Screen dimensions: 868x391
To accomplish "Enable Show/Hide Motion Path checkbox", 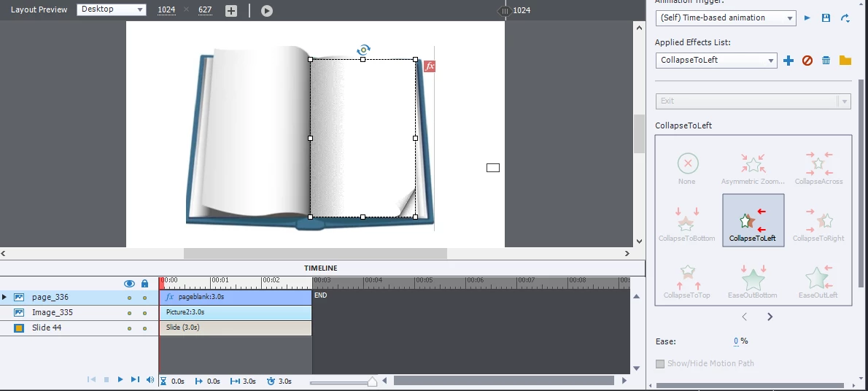I will tap(660, 364).
